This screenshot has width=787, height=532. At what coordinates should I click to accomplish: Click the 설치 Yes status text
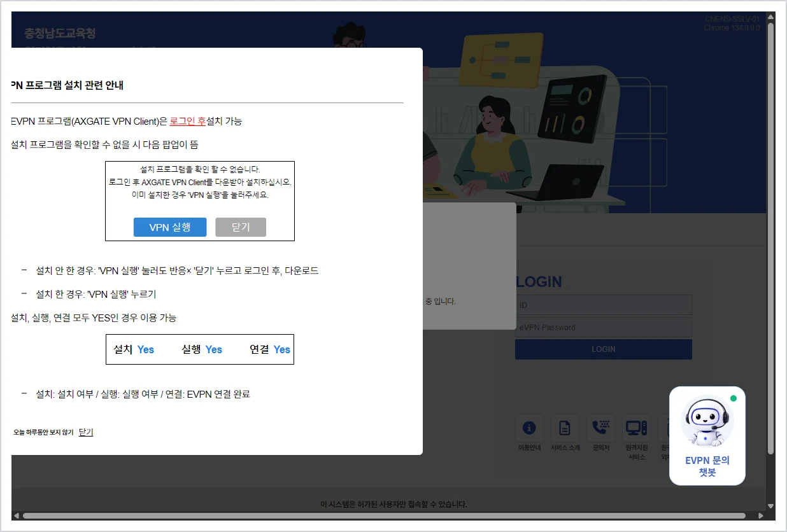134,349
